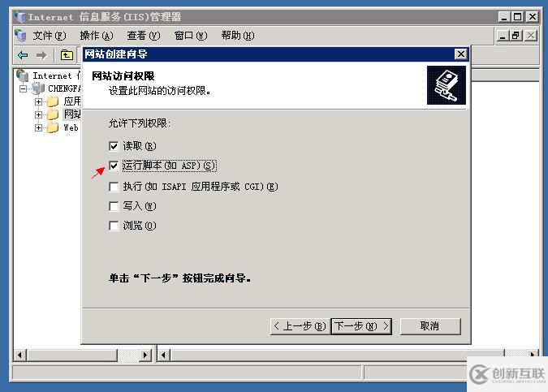
Task: Select the Web folder icon in tree
Action: click(53, 127)
